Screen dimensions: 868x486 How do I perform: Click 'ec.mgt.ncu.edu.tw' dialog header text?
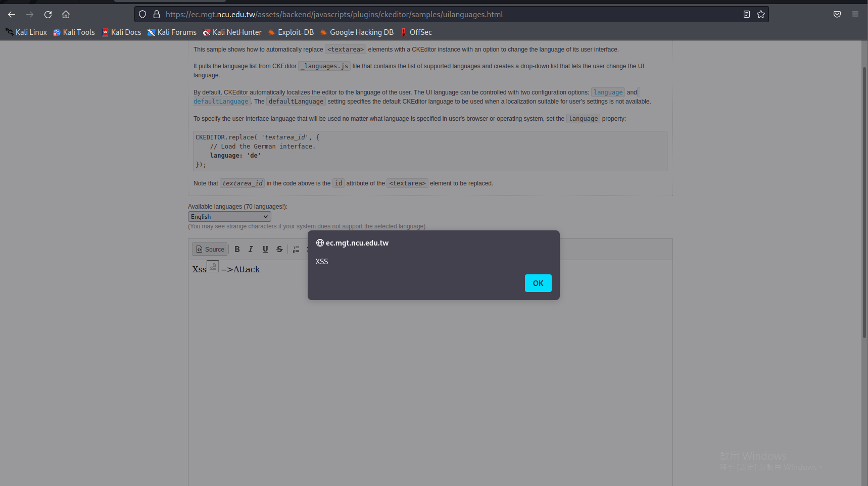(x=357, y=243)
